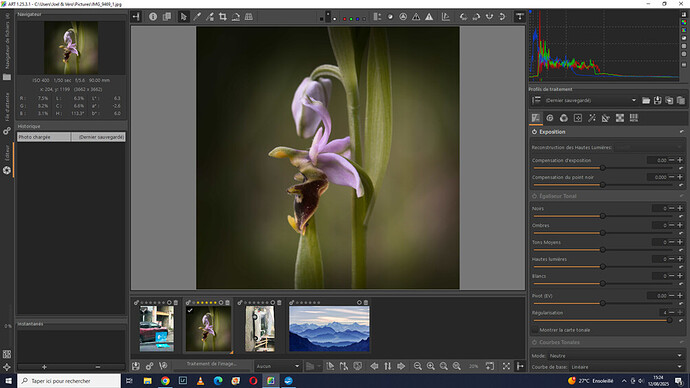Open the image info overlay icon
Screen dimensions: 690x388
coord(153,17)
